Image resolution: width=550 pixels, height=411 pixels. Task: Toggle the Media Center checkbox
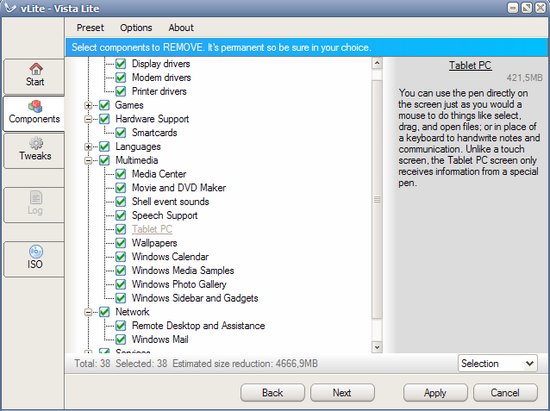point(121,174)
